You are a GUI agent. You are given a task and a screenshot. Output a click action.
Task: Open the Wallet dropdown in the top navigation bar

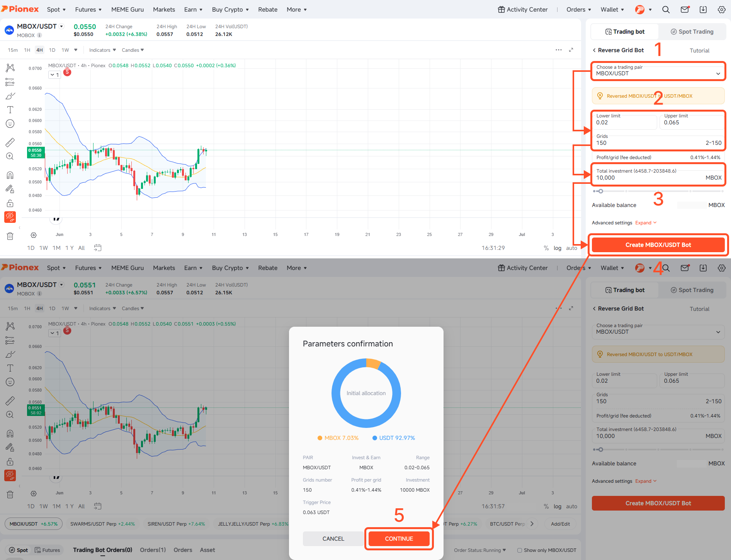coord(612,10)
